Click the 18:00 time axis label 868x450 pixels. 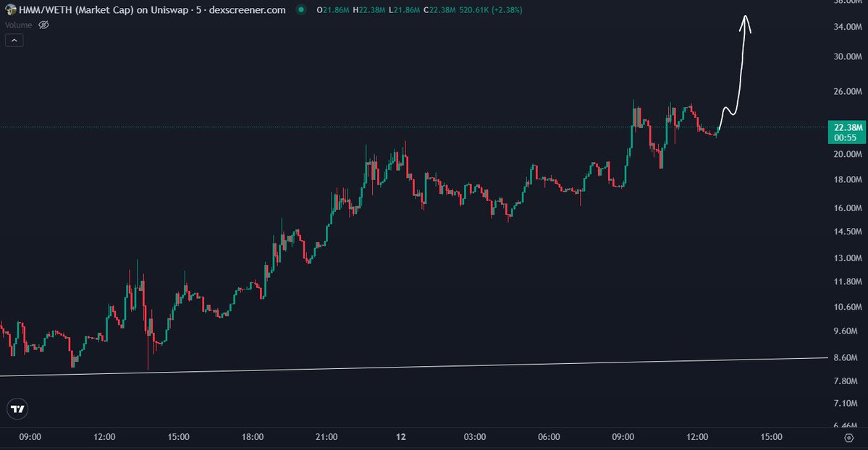coord(253,437)
